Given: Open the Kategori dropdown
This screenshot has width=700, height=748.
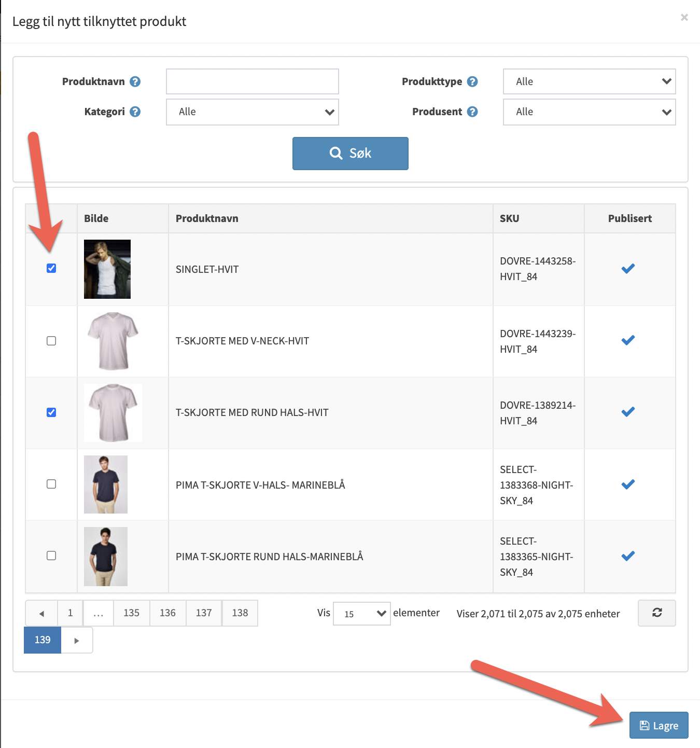Looking at the screenshot, I should 252,112.
